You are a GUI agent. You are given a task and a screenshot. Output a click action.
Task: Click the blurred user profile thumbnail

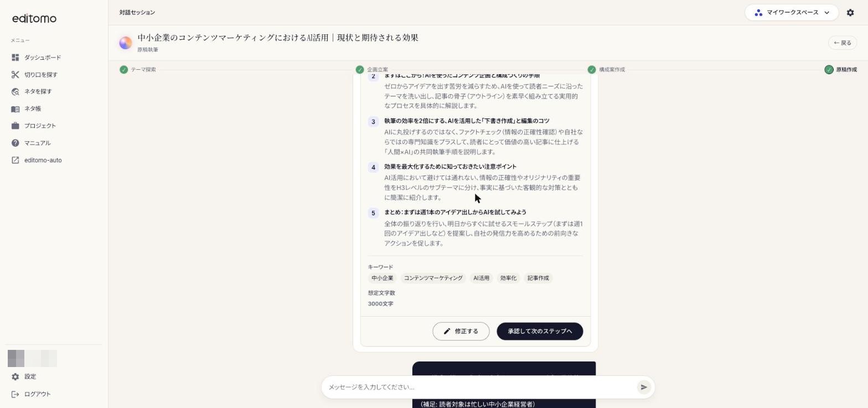pyautogui.click(x=32, y=358)
